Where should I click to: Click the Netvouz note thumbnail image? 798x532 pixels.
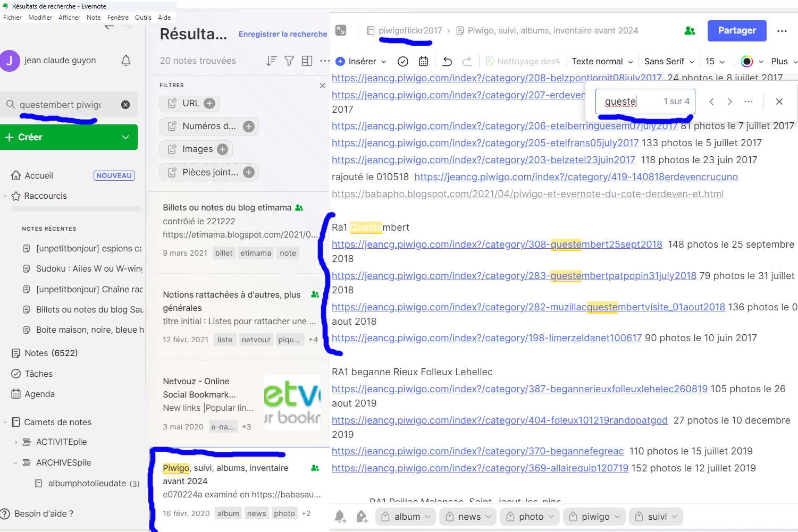coord(292,402)
